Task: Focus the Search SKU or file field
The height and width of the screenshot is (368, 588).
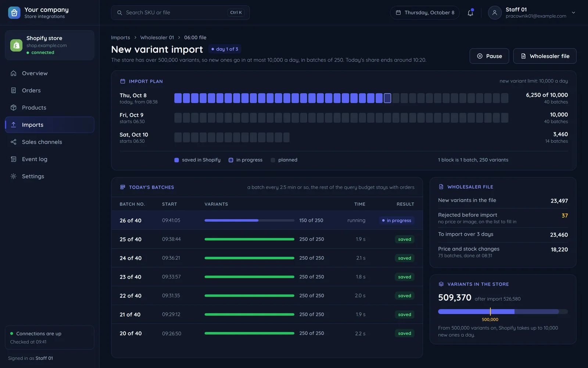Action: (180, 13)
